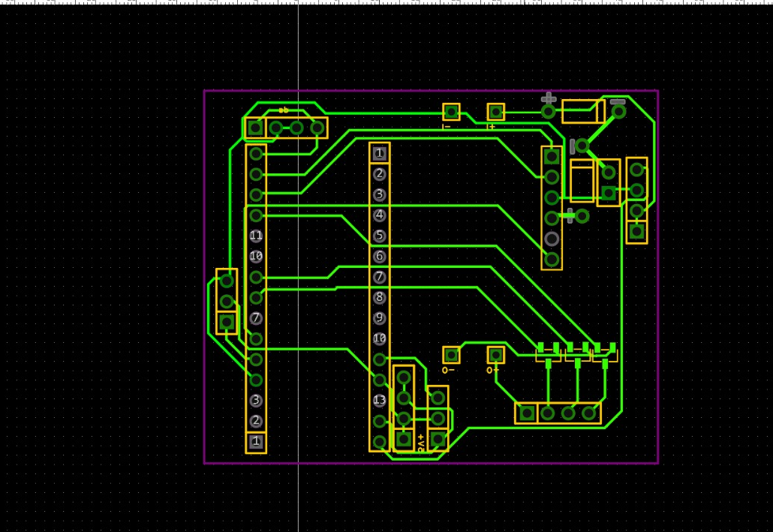
Task: Pick pad 9 on the center pin header
Action: pyautogui.click(x=379, y=318)
